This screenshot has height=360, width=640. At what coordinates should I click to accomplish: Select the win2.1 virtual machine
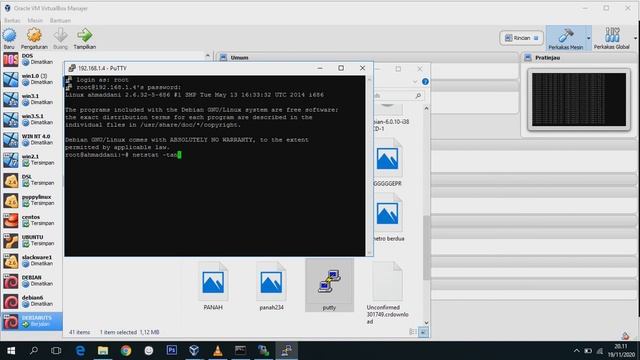click(31, 160)
